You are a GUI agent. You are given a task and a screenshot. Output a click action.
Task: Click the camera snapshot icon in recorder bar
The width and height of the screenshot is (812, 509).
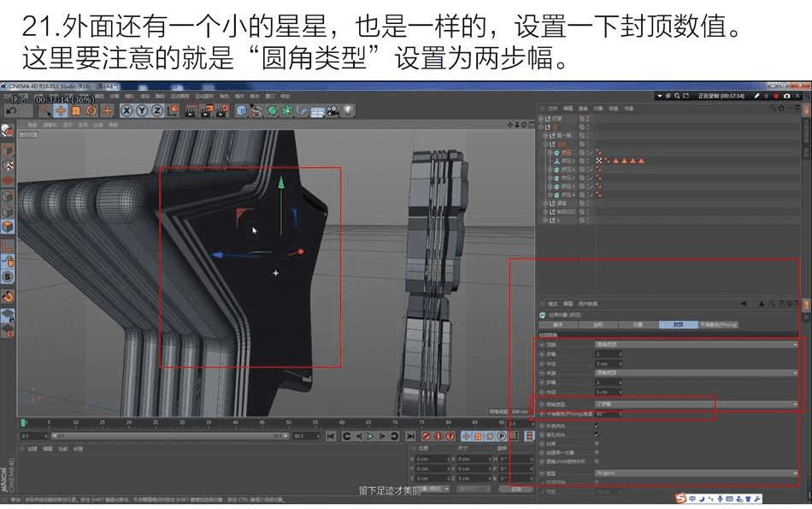787,96
